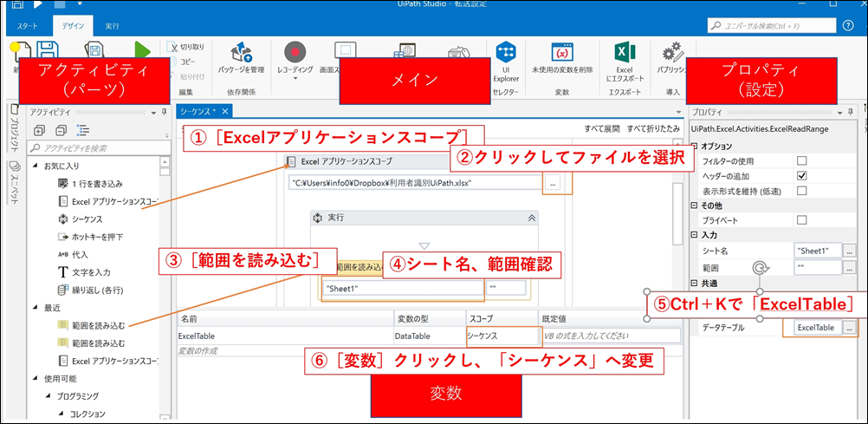Pin the プロパティ panel
The image size is (868, 424).
pyautogui.click(x=850, y=113)
